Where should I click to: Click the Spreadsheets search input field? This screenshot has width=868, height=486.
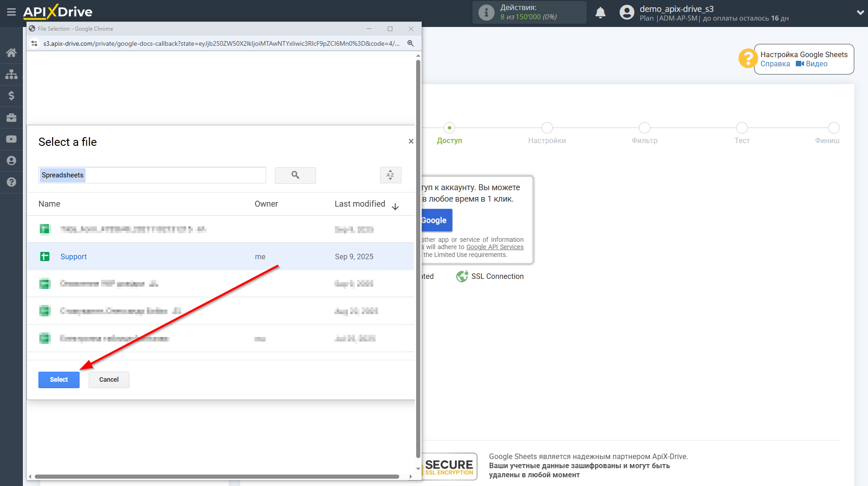coord(174,175)
